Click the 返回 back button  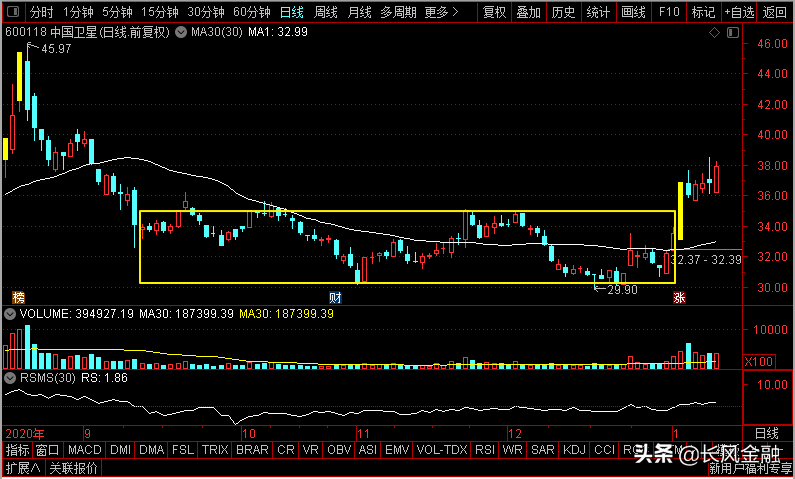(x=775, y=12)
